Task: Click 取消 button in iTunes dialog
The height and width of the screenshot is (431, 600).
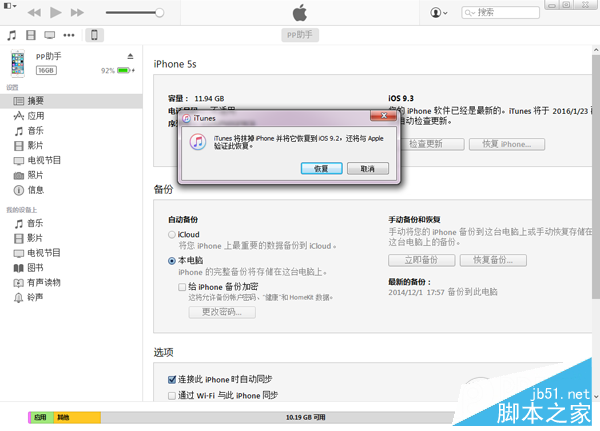Action: coord(368,168)
